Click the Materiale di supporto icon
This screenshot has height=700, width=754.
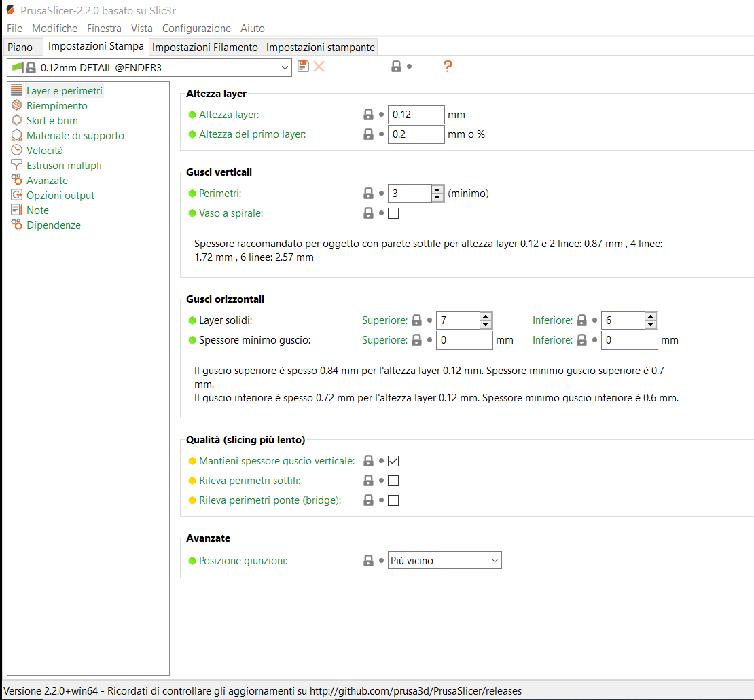17,135
